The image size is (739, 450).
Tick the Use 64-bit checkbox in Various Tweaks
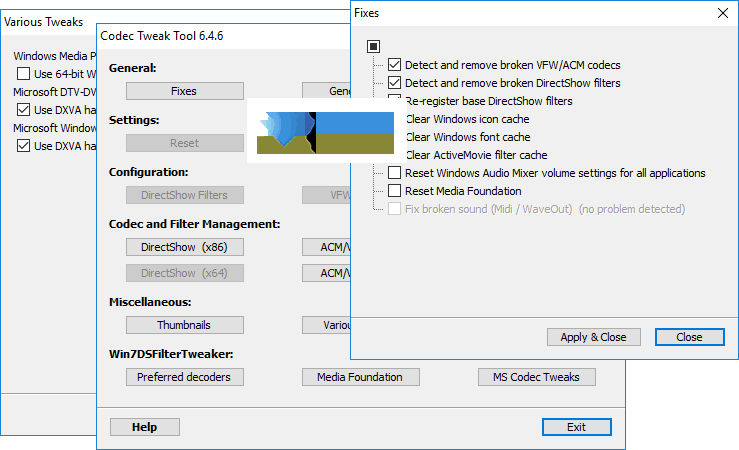23,74
